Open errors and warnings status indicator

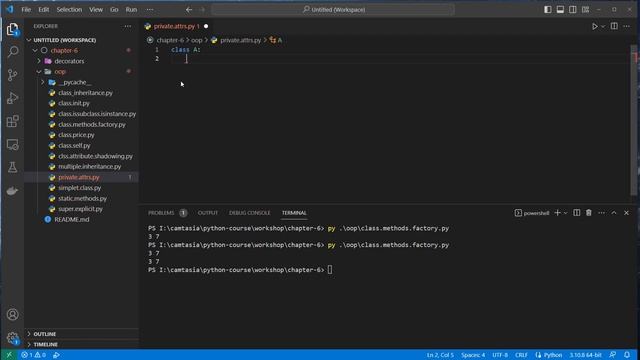coord(33,355)
